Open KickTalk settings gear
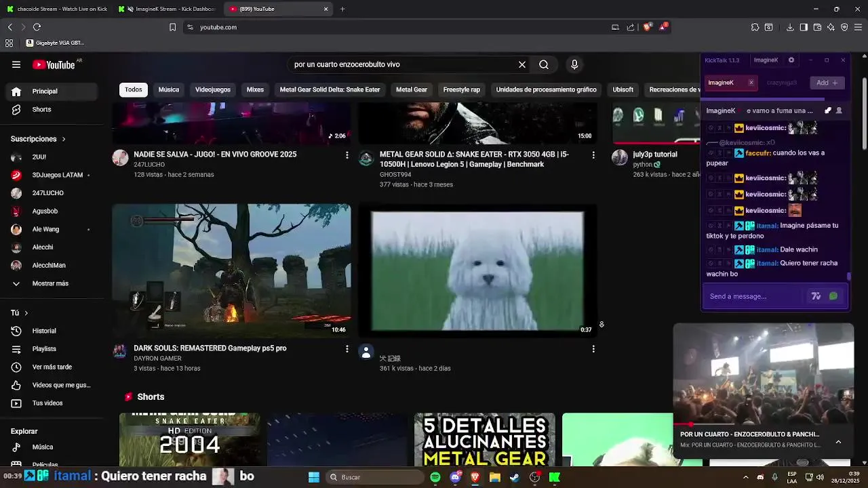Viewport: 868px width, 488px height. (791, 60)
